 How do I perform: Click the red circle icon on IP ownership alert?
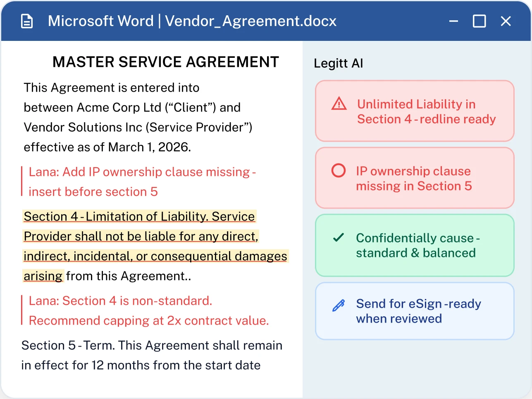[x=338, y=171]
